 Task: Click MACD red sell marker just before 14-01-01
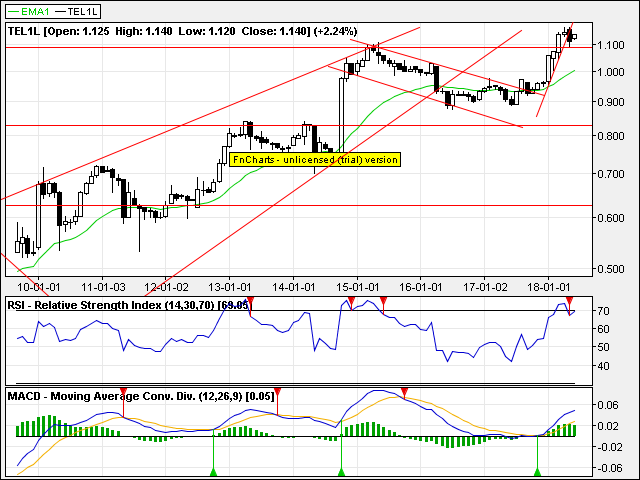pyautogui.click(x=278, y=392)
